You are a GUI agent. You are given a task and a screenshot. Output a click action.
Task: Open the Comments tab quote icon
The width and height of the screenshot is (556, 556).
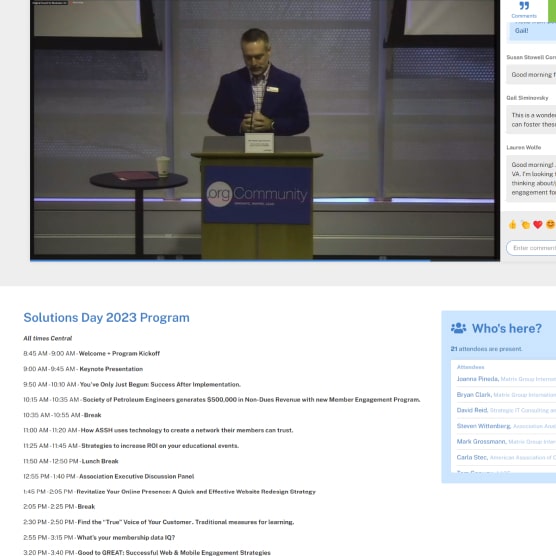524,6
